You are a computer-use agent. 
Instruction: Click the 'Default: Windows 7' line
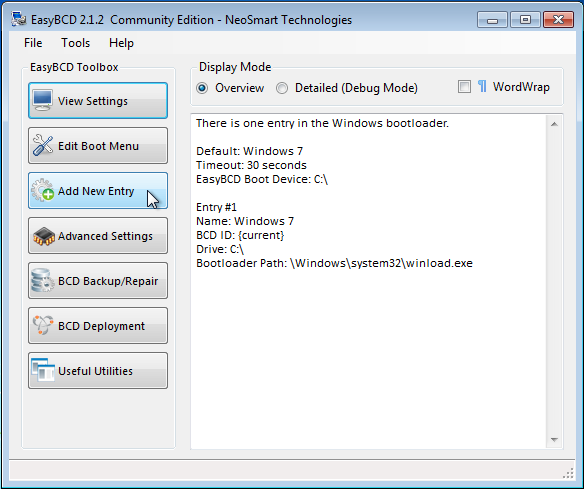coord(249,151)
